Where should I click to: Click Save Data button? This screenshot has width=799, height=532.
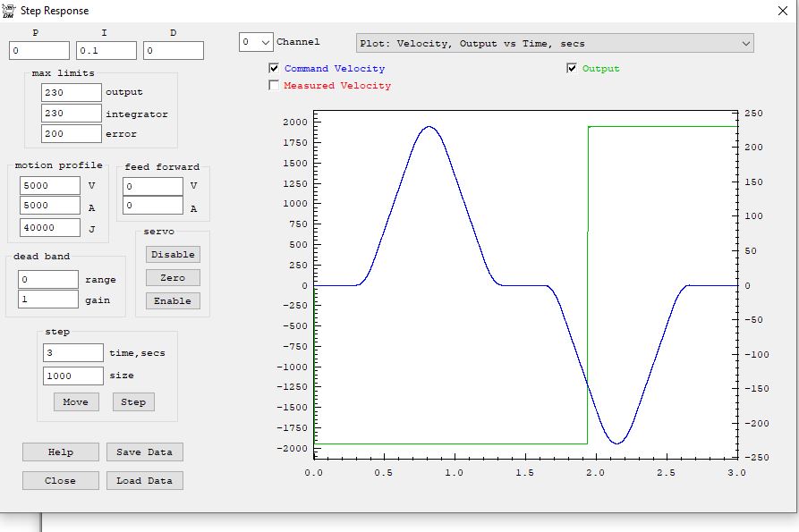pyautogui.click(x=144, y=452)
